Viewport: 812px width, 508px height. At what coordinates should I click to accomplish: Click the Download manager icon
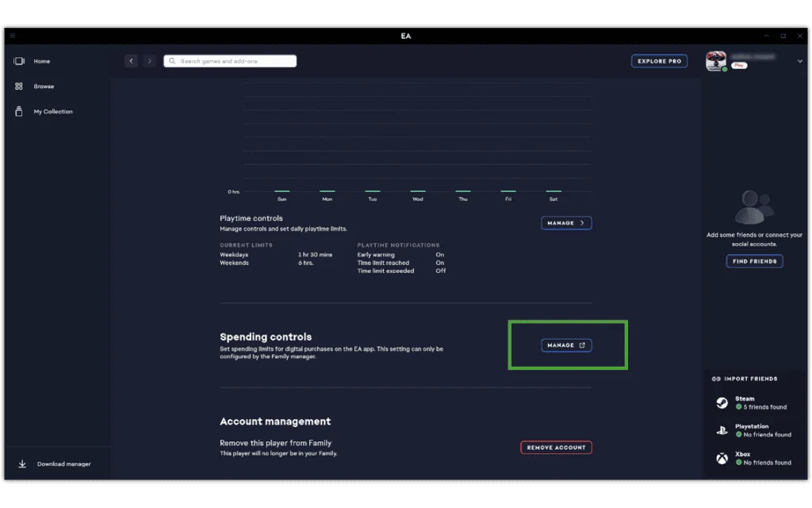[x=22, y=464]
